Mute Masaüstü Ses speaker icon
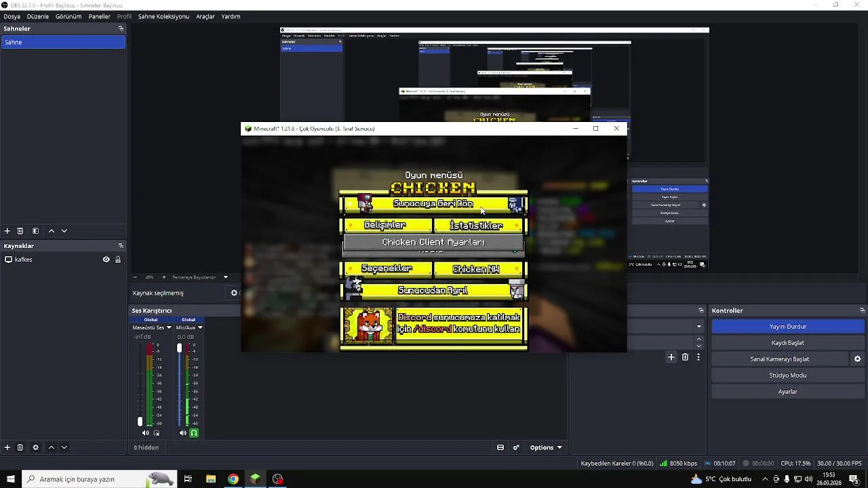Image resolution: width=868 pixels, height=488 pixels. (x=145, y=433)
